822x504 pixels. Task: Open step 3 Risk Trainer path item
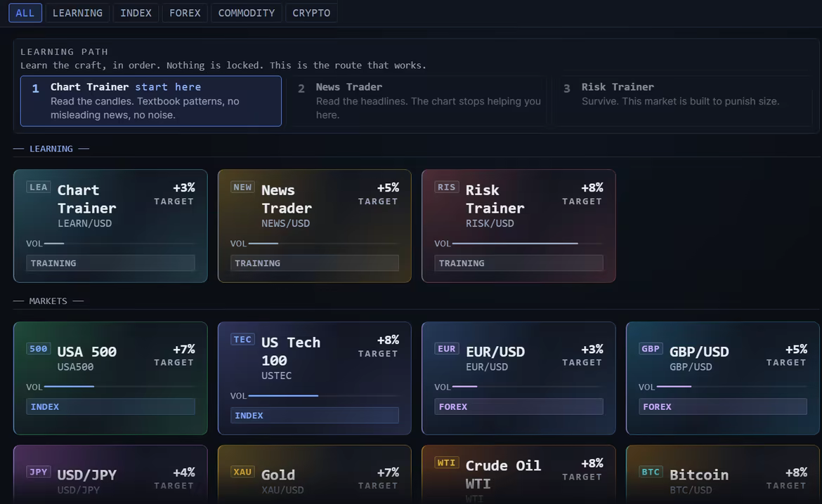click(x=683, y=101)
